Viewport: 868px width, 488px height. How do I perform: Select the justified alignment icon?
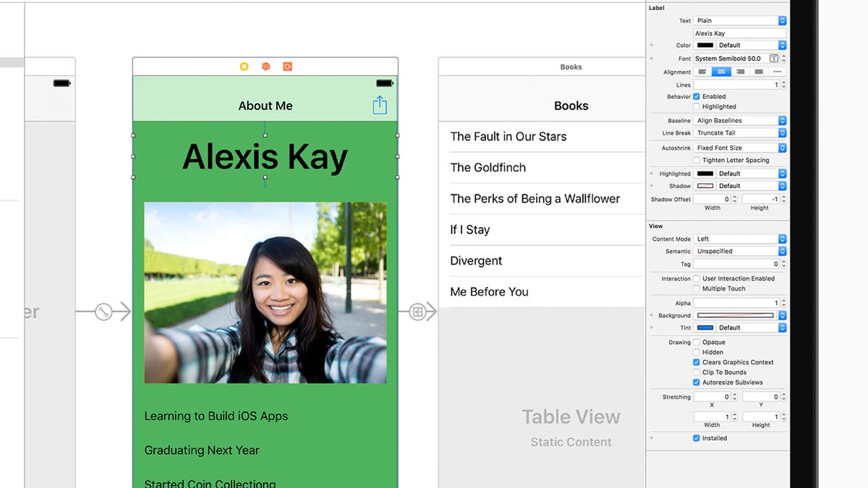[x=758, y=72]
